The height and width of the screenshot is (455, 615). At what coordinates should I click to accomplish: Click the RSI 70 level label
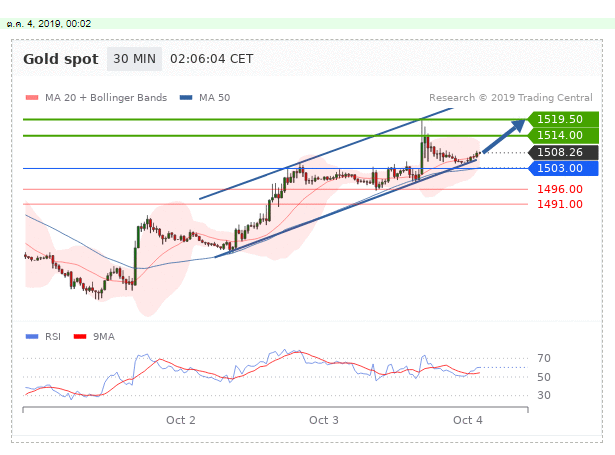(544, 358)
